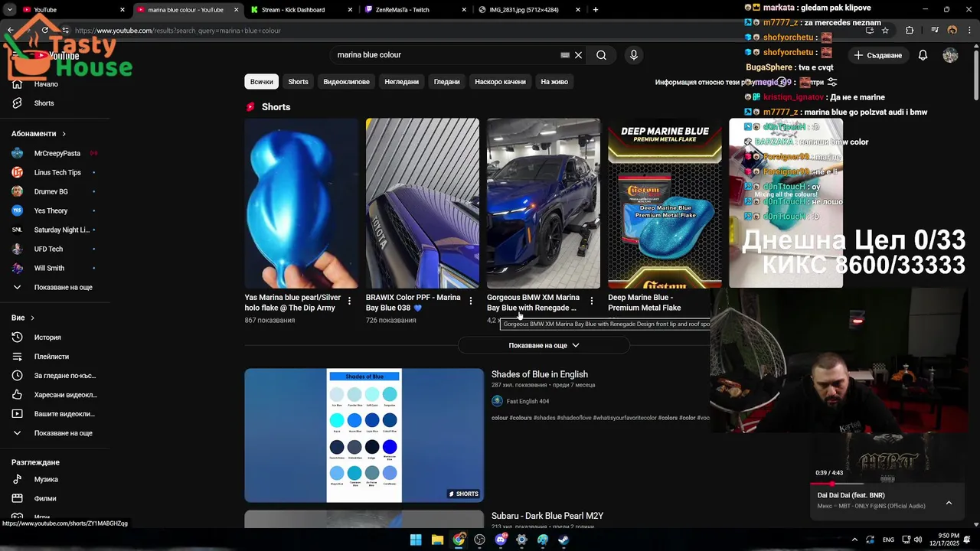This screenshot has width=980, height=551.
Task: Open Плейлисти in the sidebar
Action: click(x=51, y=357)
